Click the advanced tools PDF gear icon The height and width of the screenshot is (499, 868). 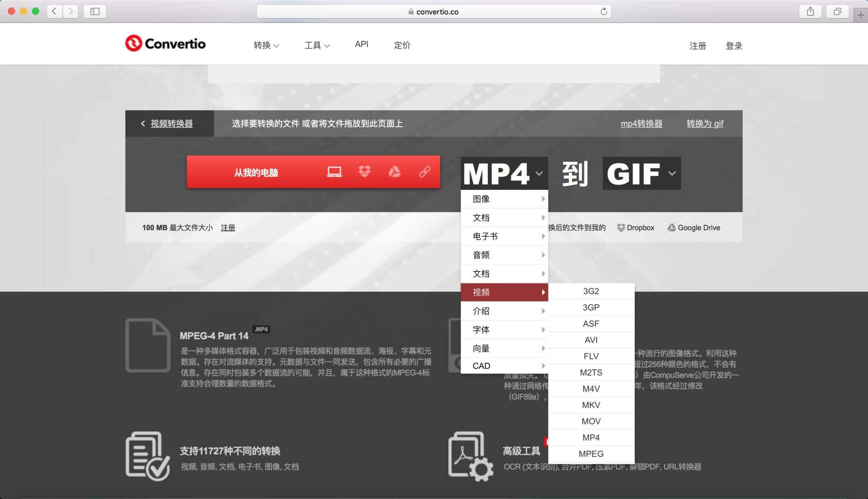coord(470,456)
